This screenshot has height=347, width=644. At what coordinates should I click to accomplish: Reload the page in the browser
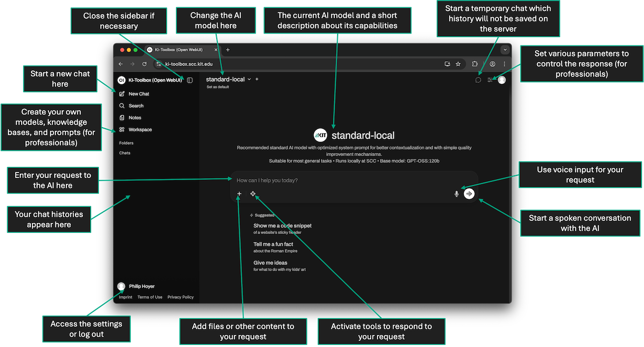pos(145,64)
